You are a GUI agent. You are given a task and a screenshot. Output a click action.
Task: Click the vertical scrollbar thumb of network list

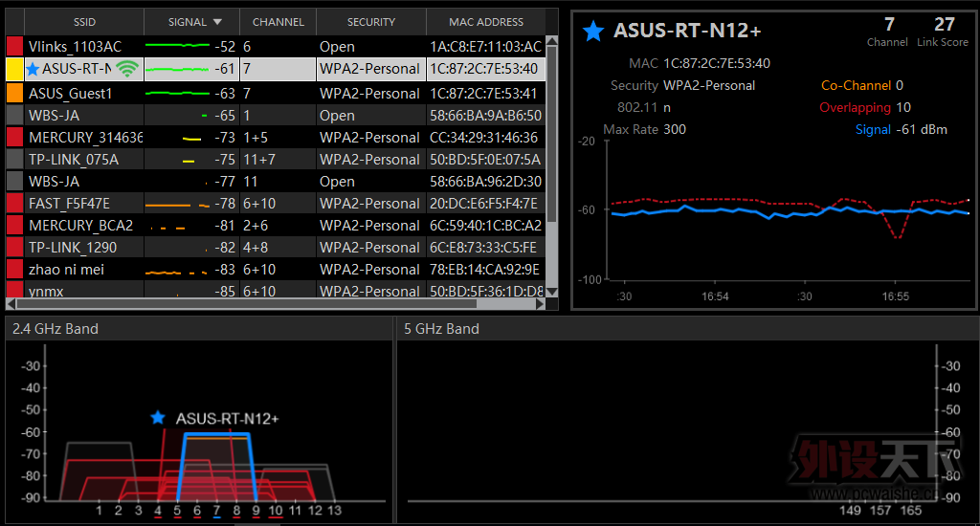[x=552, y=134]
